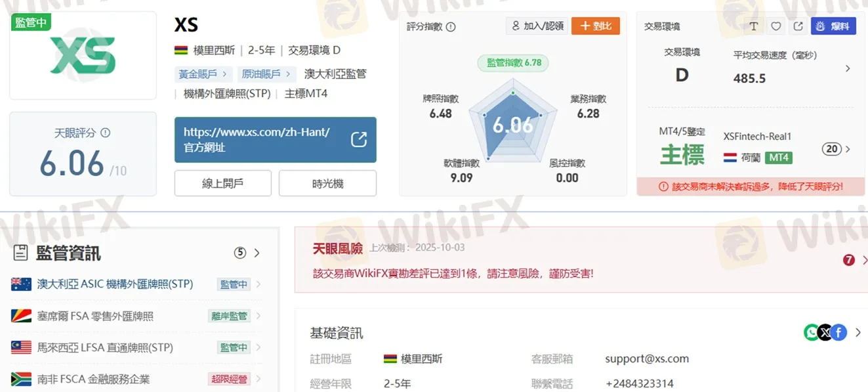Click the 離岸監管 status badge

click(x=229, y=316)
